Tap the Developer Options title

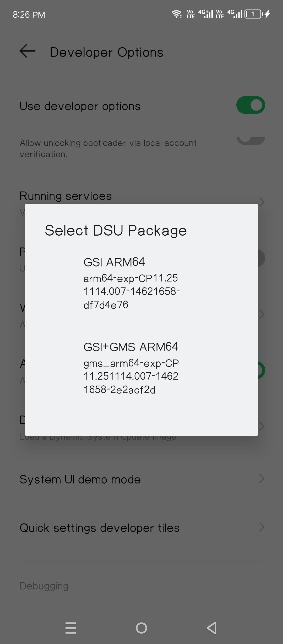click(x=106, y=52)
